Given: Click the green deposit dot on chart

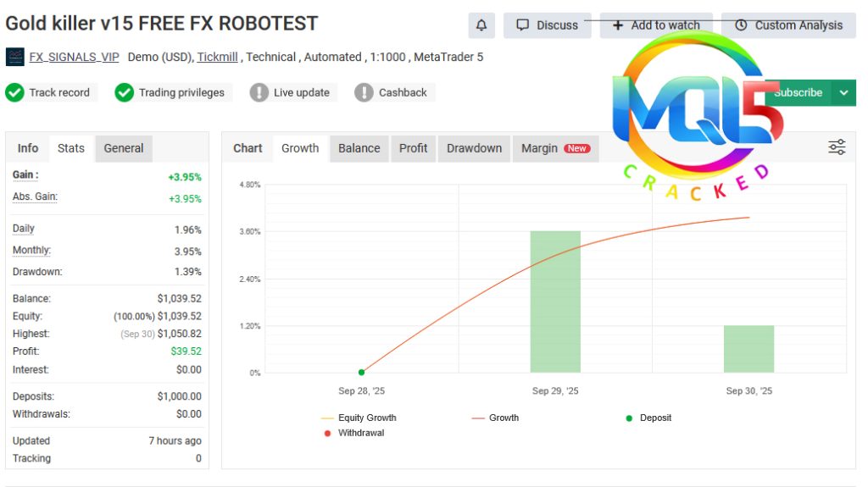Looking at the screenshot, I should pyautogui.click(x=361, y=372).
